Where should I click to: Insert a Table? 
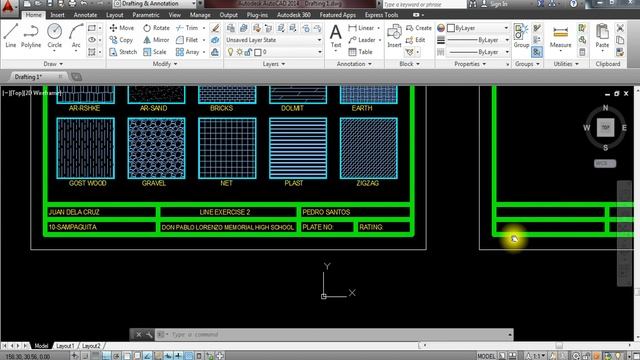point(360,52)
